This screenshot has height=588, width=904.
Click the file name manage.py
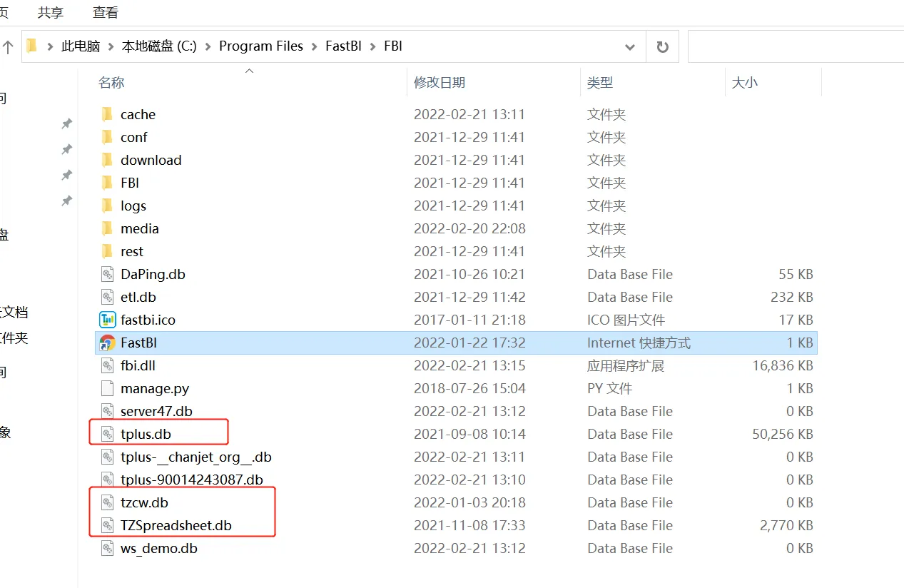click(155, 388)
